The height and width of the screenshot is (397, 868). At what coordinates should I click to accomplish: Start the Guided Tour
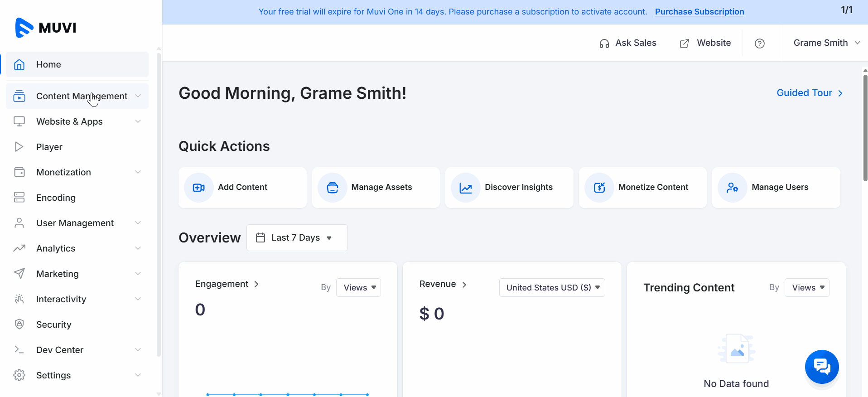(809, 93)
